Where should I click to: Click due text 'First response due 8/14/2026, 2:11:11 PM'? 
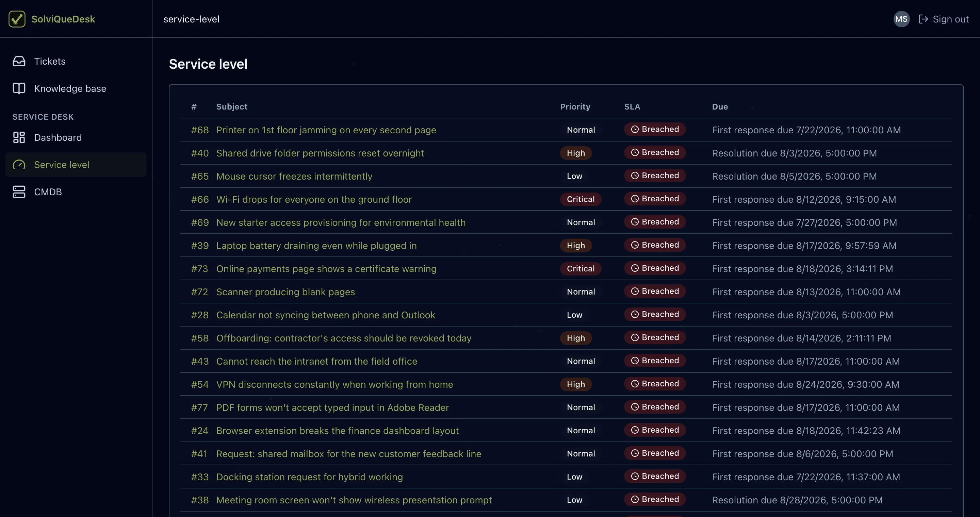coord(802,338)
